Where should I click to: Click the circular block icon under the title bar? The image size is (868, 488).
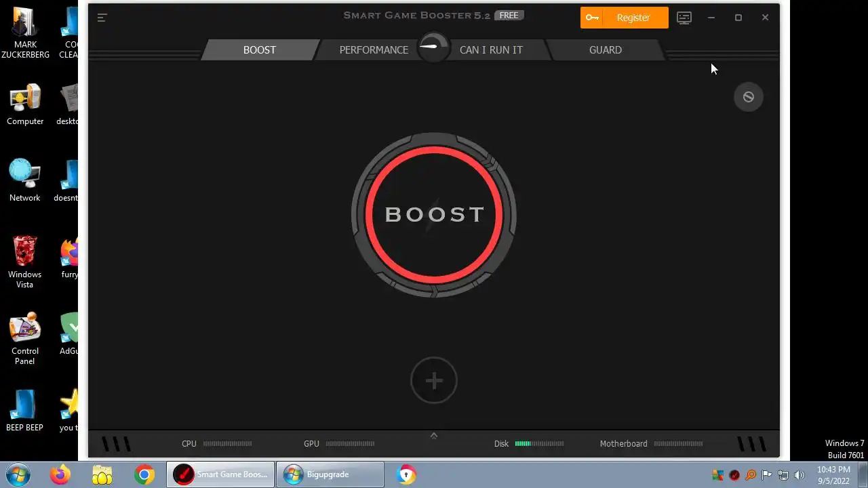pos(749,97)
